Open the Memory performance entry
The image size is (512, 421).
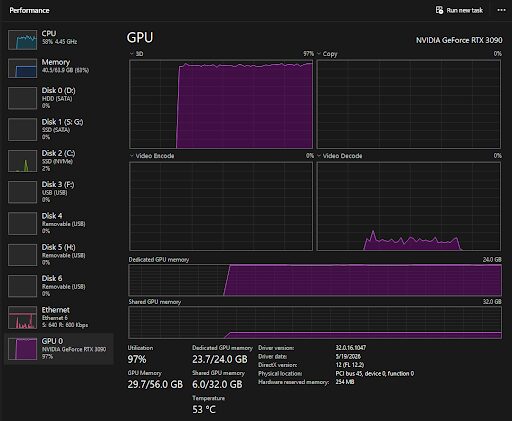[59, 68]
